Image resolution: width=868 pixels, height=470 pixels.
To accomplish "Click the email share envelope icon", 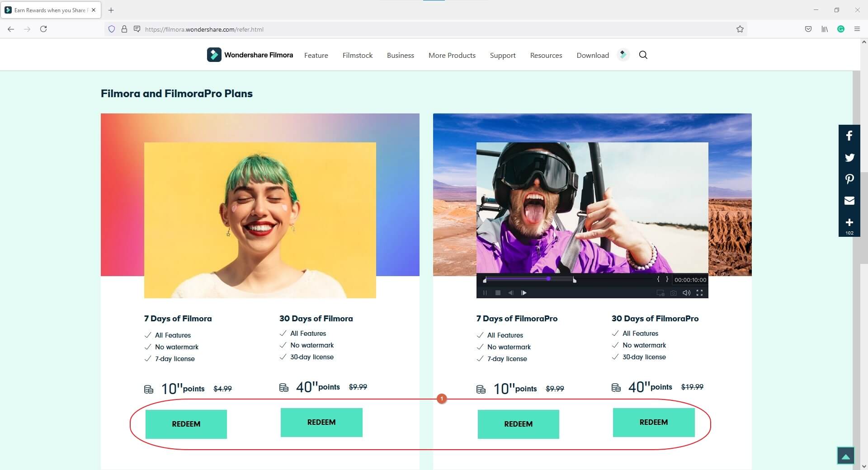I will [x=849, y=201].
